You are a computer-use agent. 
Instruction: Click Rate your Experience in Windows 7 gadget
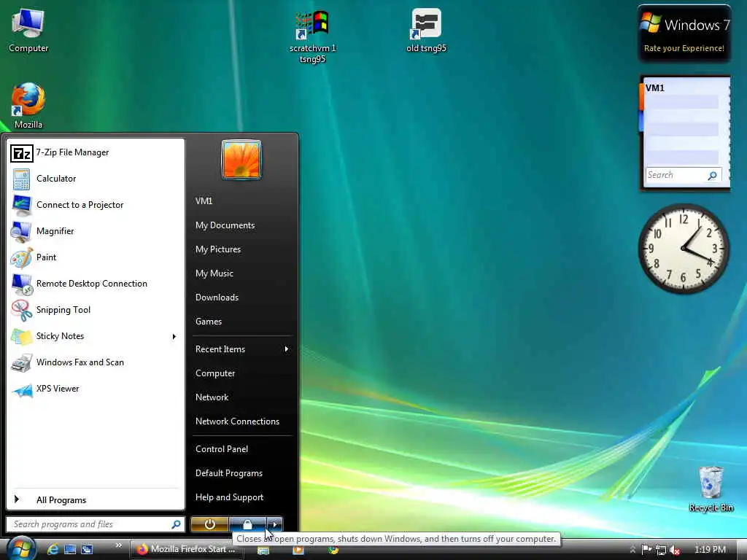click(x=684, y=48)
